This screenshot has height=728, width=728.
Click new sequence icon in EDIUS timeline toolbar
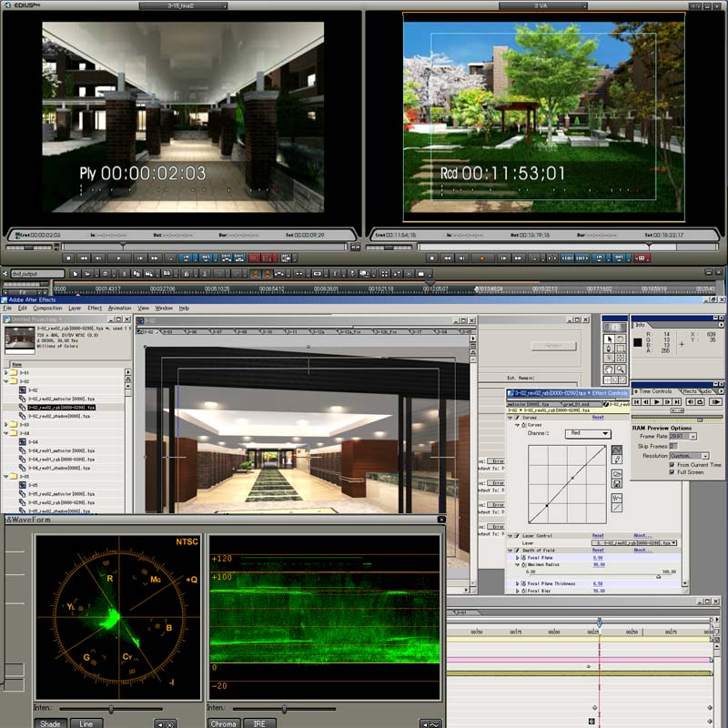click(x=76, y=274)
